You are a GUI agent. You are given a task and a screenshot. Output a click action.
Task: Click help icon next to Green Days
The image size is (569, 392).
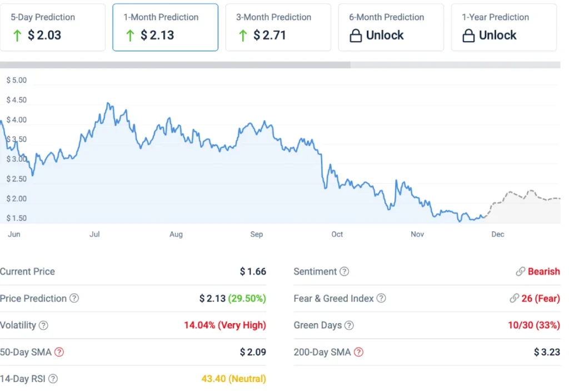(x=349, y=325)
